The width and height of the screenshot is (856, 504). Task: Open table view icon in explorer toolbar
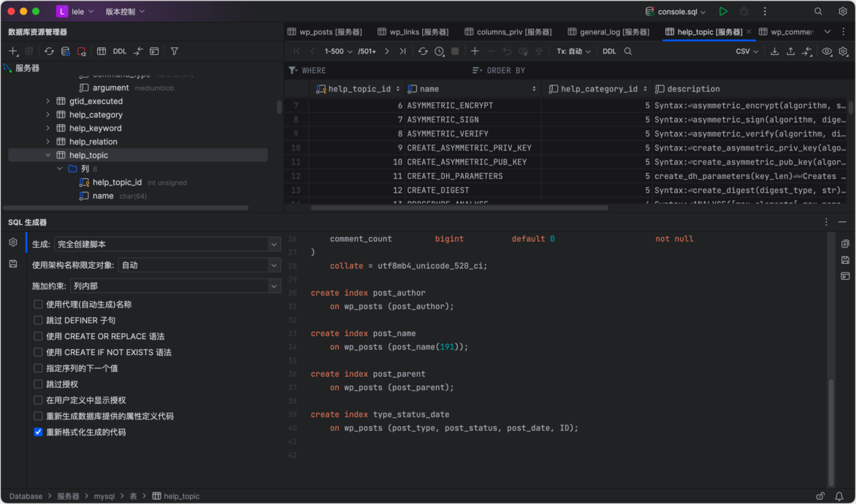click(102, 51)
